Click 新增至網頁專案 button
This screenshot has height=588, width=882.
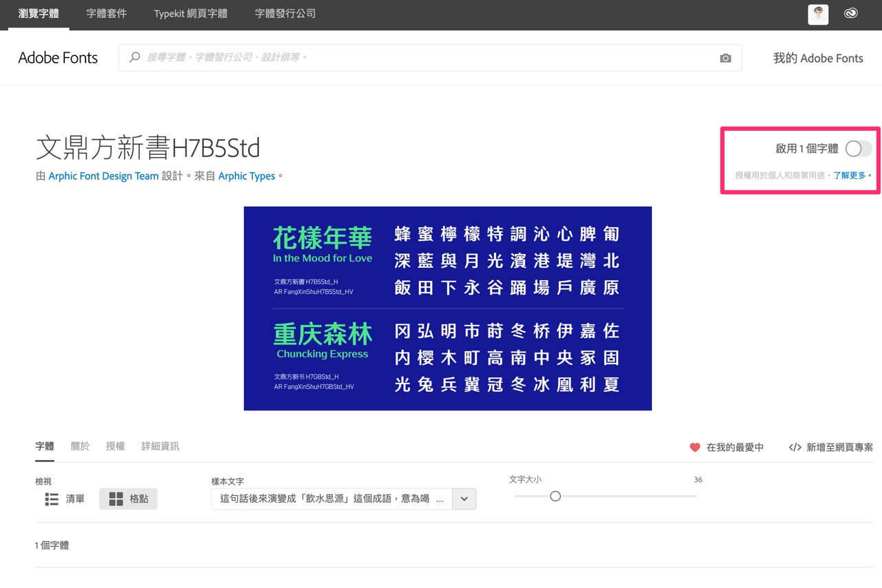point(830,448)
